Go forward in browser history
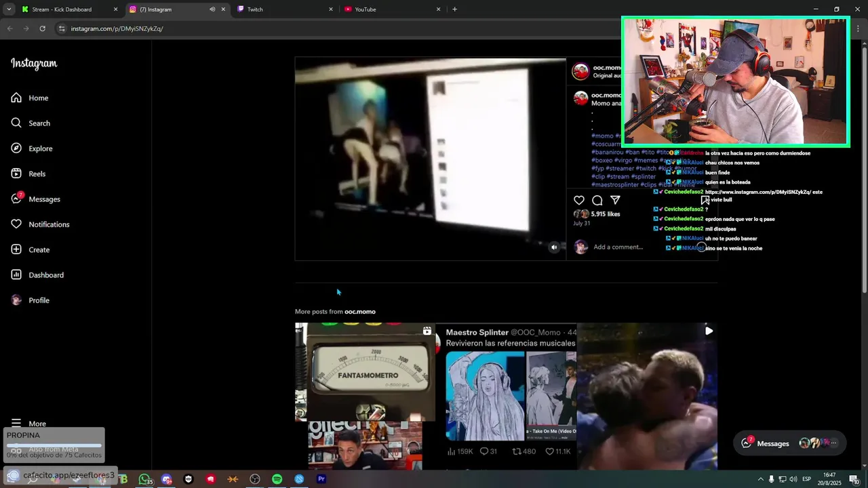The width and height of the screenshot is (868, 488). (26, 28)
